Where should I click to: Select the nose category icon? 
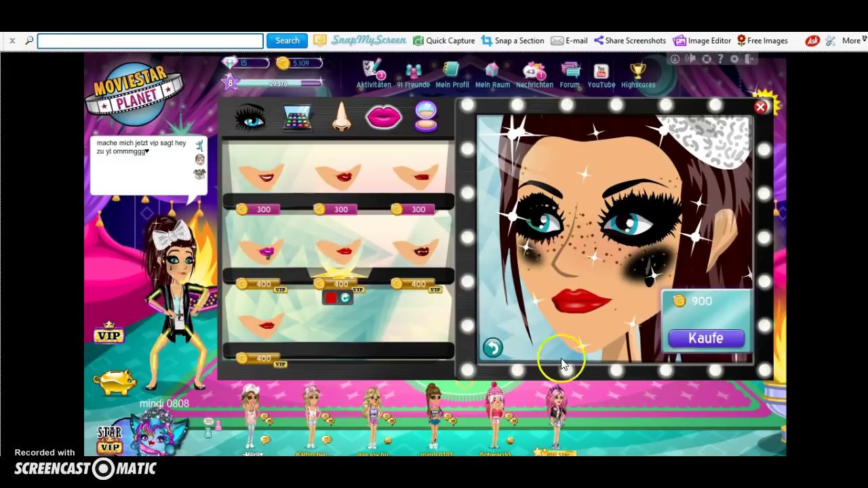tap(342, 117)
